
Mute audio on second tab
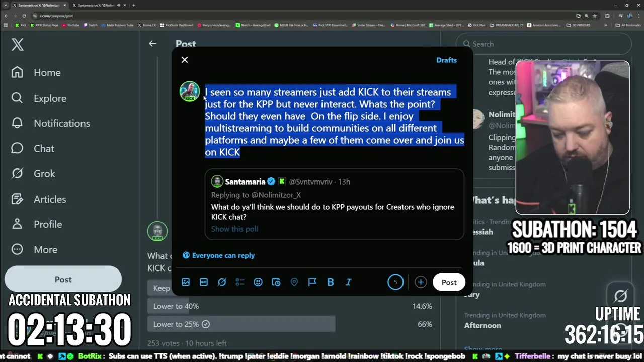[x=119, y=5]
